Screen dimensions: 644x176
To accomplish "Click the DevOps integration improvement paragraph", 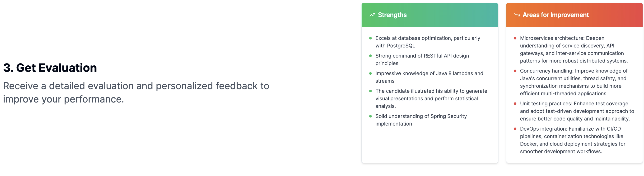I will (x=573, y=140).
